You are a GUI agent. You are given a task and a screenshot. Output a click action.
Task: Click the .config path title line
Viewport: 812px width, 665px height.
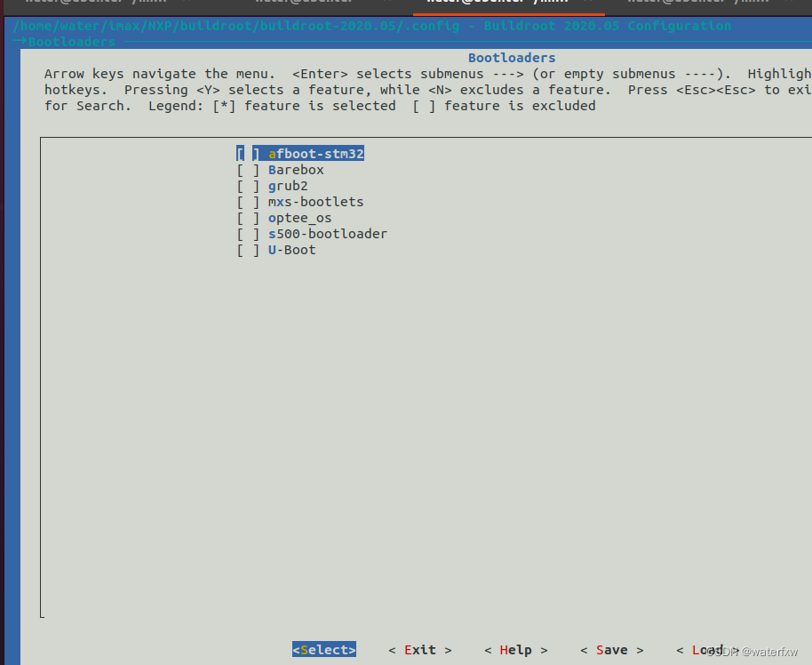click(371, 26)
